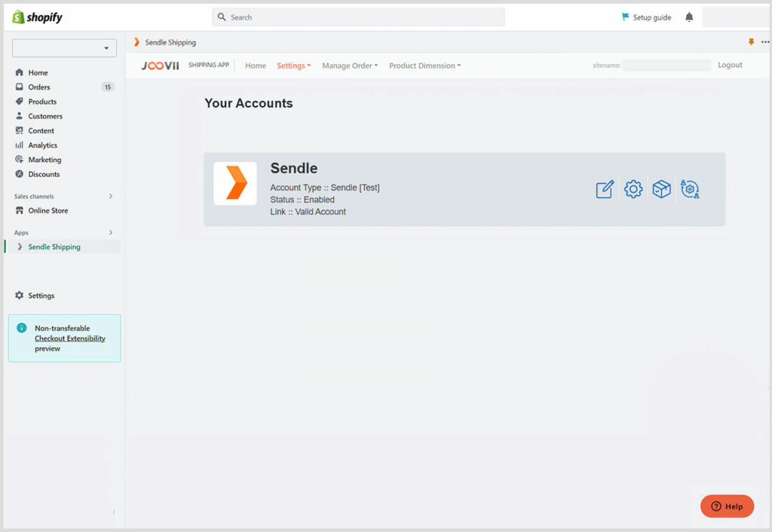This screenshot has height=532, width=772.
Task: Click the Setup guide flag icon
Action: point(625,17)
